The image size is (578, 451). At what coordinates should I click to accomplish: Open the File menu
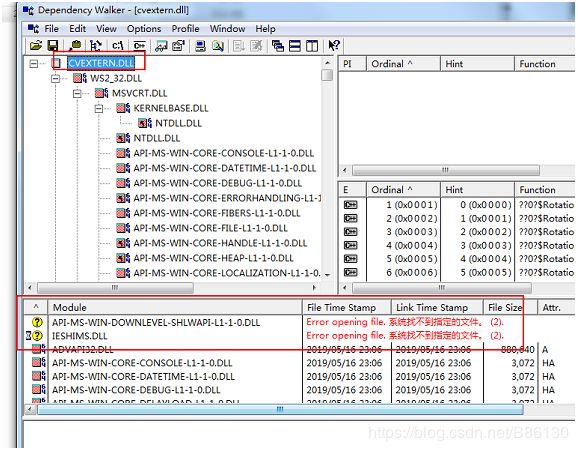coord(52,29)
